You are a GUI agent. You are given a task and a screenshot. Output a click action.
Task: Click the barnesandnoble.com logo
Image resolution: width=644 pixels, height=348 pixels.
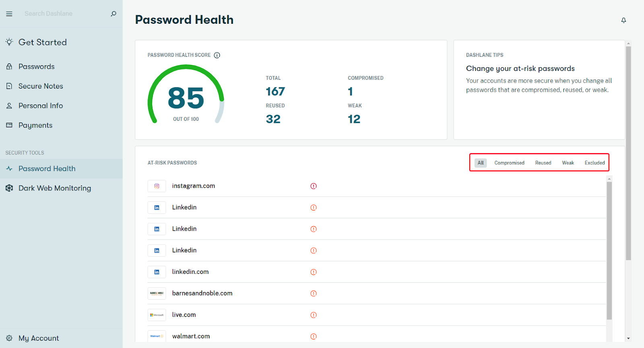[x=157, y=293]
